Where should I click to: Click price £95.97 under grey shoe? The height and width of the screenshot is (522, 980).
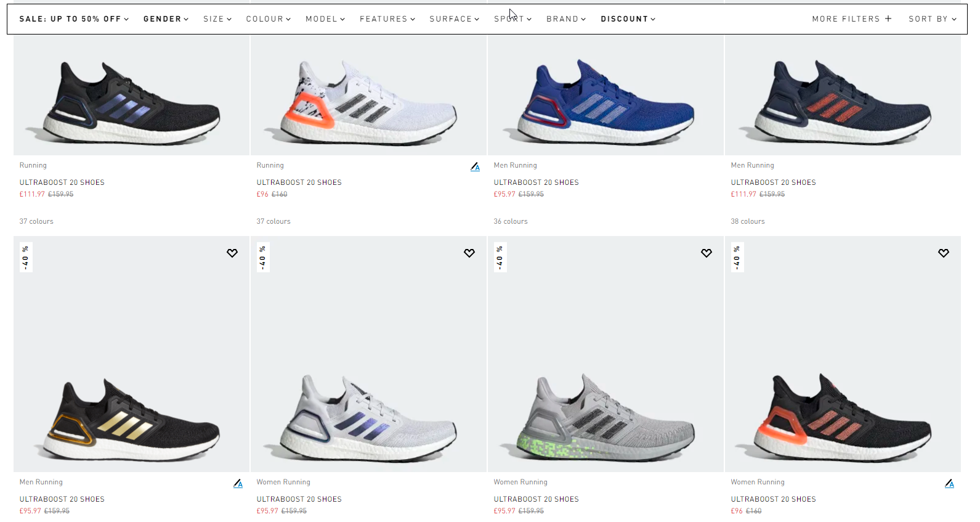[504, 511]
